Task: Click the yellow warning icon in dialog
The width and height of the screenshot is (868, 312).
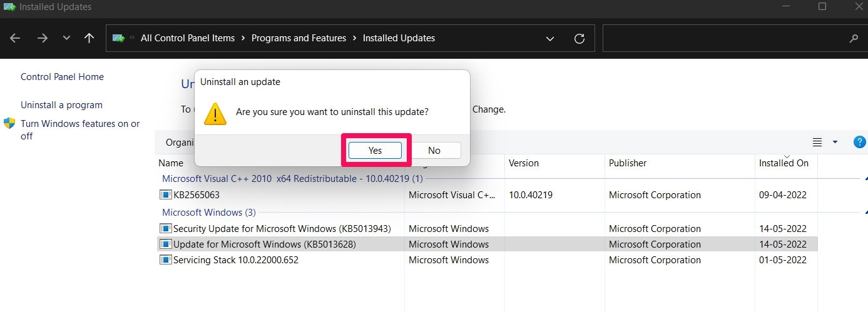Action: click(x=215, y=113)
